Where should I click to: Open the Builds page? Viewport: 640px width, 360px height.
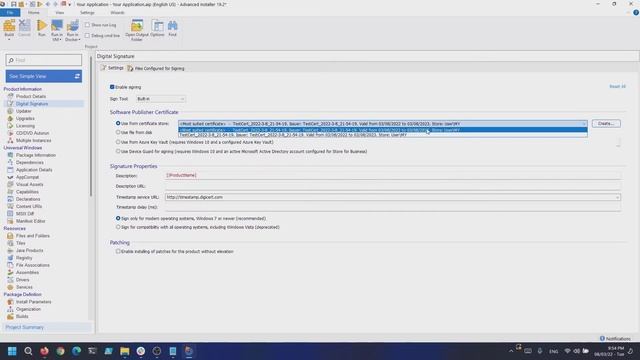click(22, 316)
